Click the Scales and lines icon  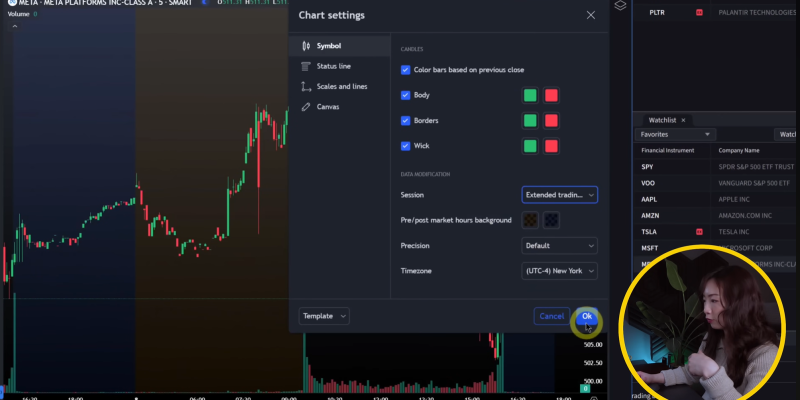tap(307, 86)
